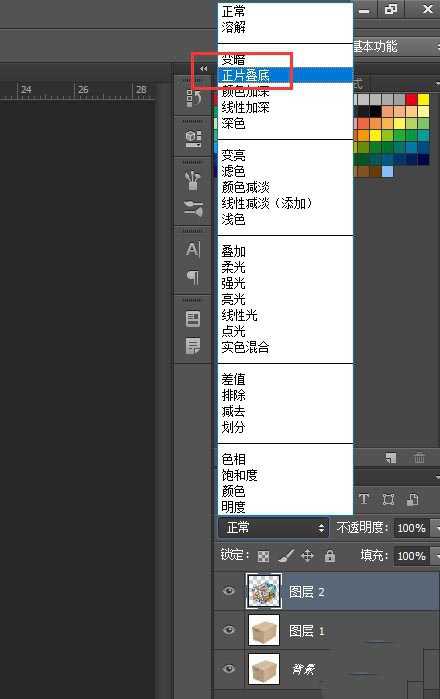440x699 pixels.
Task: Choose 差值 blend mode
Action: tap(285, 379)
